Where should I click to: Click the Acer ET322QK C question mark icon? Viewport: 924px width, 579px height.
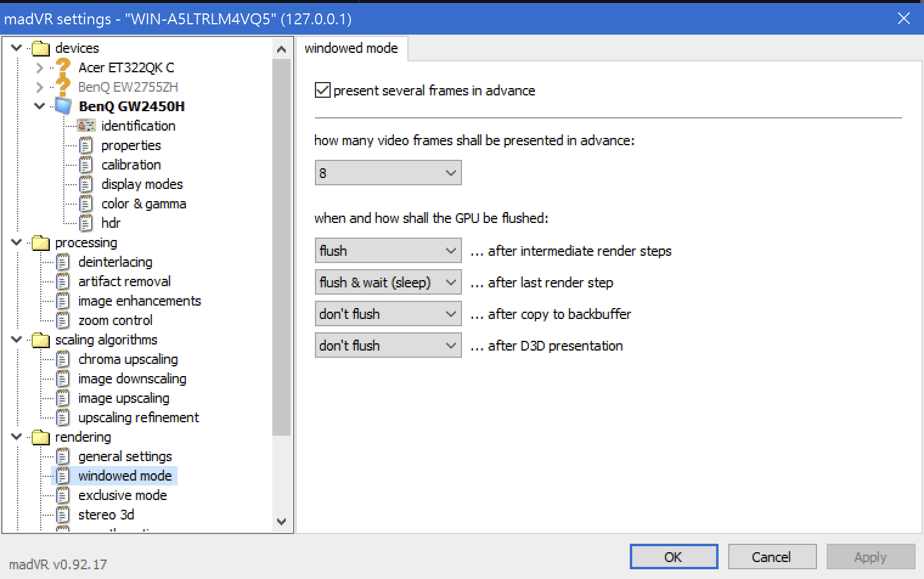click(x=63, y=67)
